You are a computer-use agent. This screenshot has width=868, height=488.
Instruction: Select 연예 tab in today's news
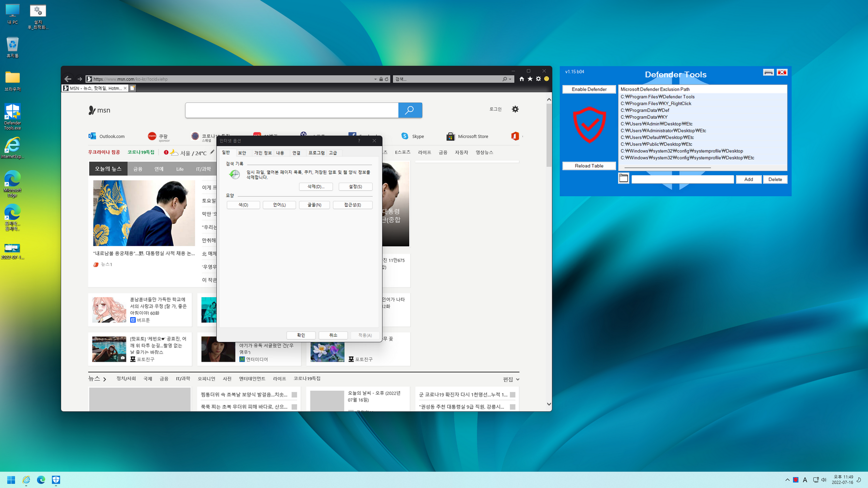click(159, 169)
